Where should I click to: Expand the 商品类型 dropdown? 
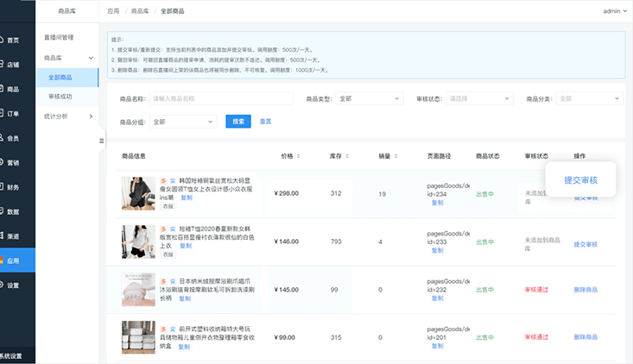370,99
